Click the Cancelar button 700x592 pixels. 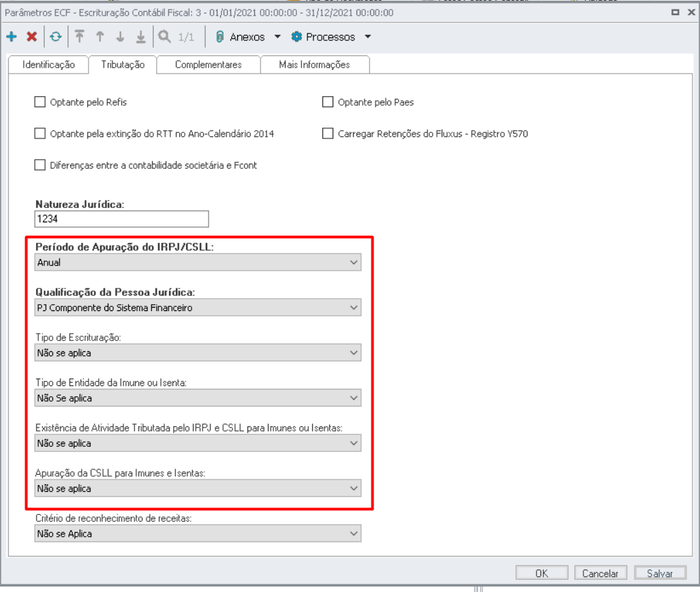point(600,574)
